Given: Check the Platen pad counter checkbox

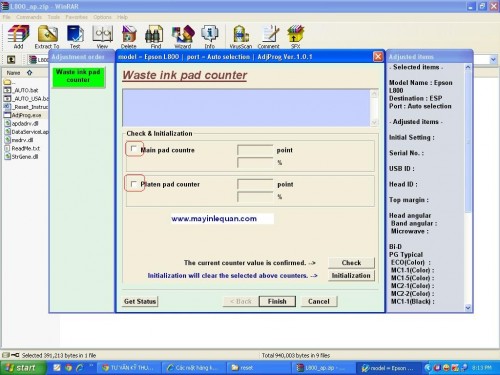Looking at the screenshot, I should pos(134,184).
